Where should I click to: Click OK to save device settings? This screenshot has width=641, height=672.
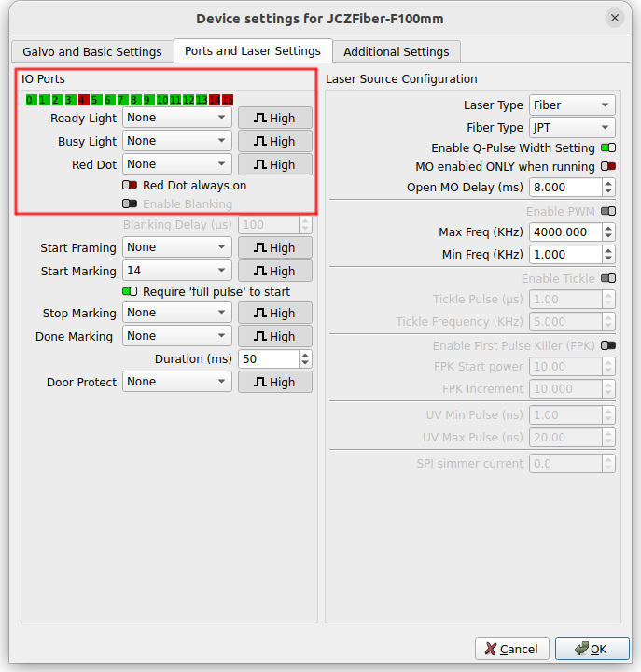click(592, 649)
